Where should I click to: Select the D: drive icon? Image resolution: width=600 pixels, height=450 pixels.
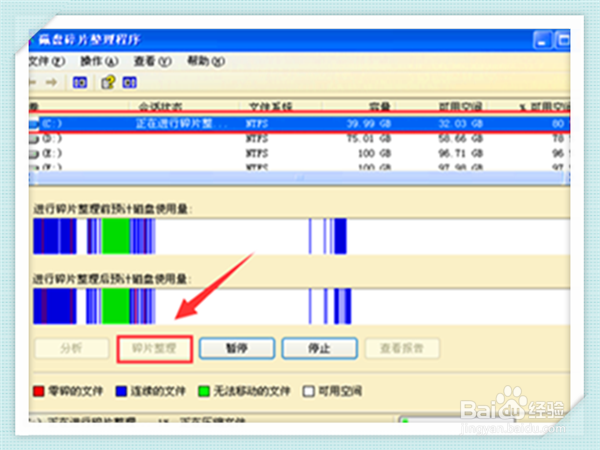(x=34, y=139)
